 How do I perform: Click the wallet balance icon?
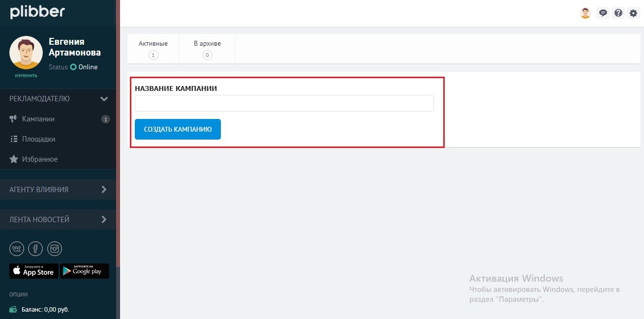point(14,310)
